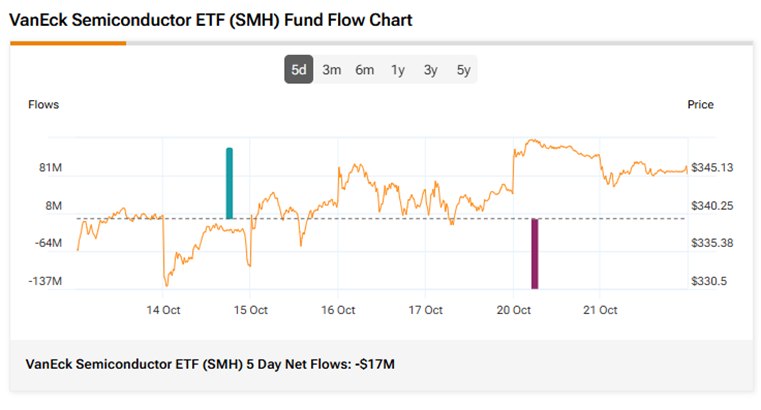This screenshot has height=410, width=761.
Task: Click the 81M flows axis label
Action: coord(50,168)
